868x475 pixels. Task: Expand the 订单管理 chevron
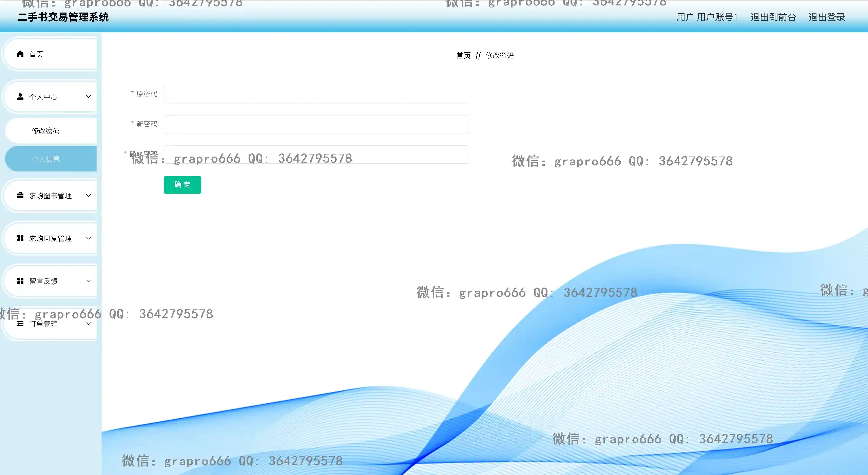[x=89, y=324]
